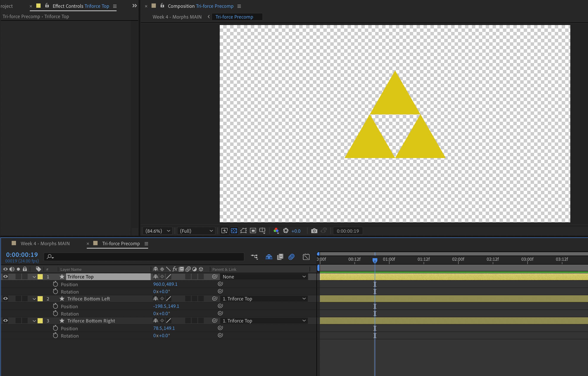Toggle visibility of Triforce Bottom Left layer
The height and width of the screenshot is (376, 588).
tap(6, 299)
